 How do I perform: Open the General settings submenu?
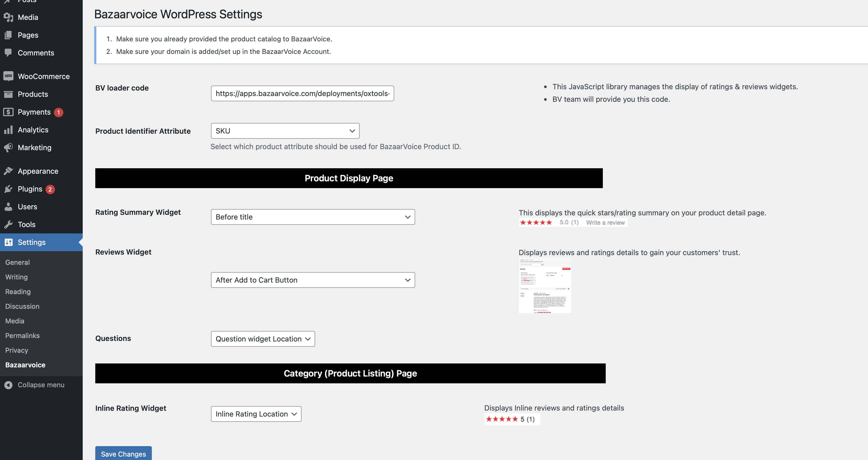(18, 262)
